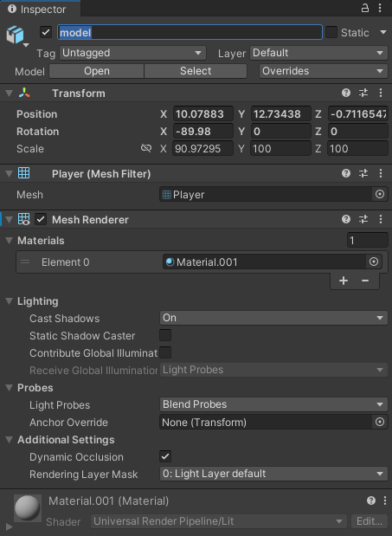Open the Shader dropdown for Material.001
The height and width of the screenshot is (536, 392).
(219, 521)
